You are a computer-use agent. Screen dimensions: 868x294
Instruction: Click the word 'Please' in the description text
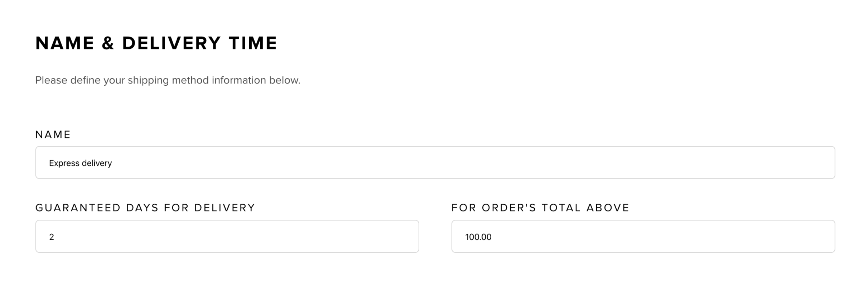pyautogui.click(x=51, y=80)
